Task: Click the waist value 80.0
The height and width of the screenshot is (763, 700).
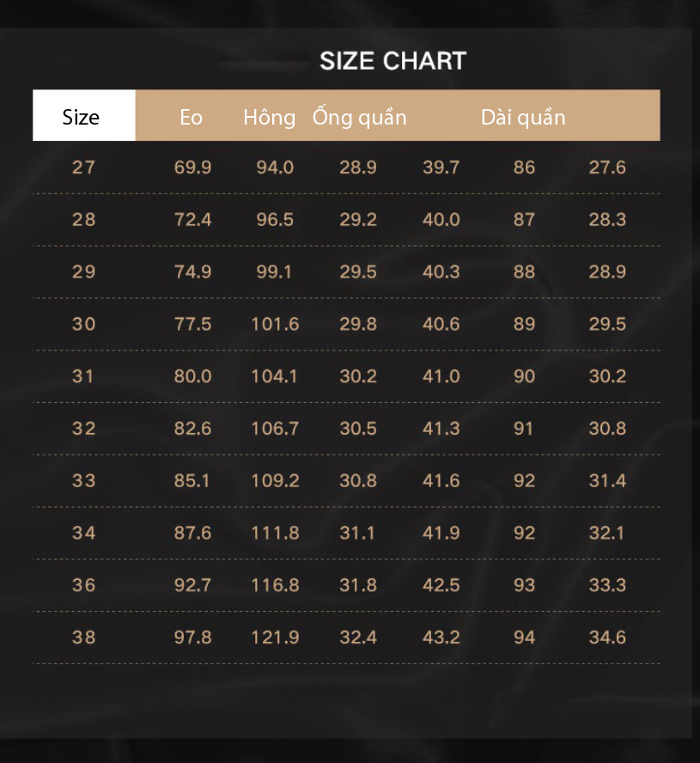Action: coord(192,376)
